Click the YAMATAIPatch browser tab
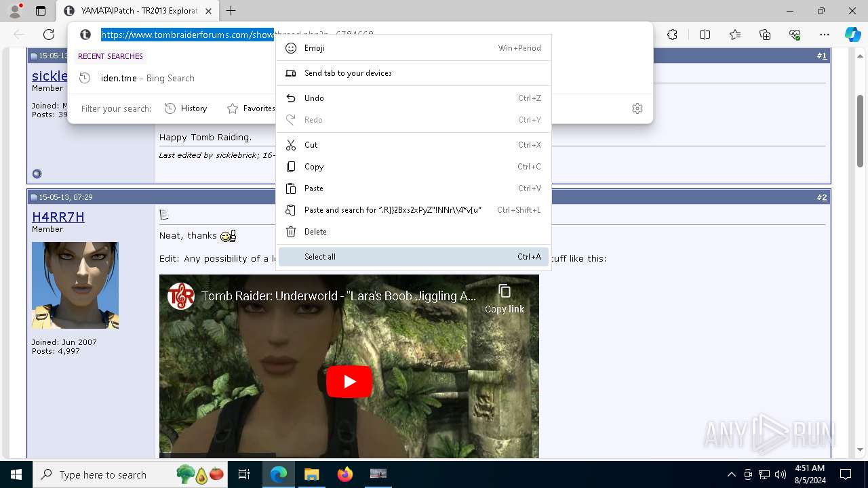This screenshot has width=868, height=488. [138, 11]
